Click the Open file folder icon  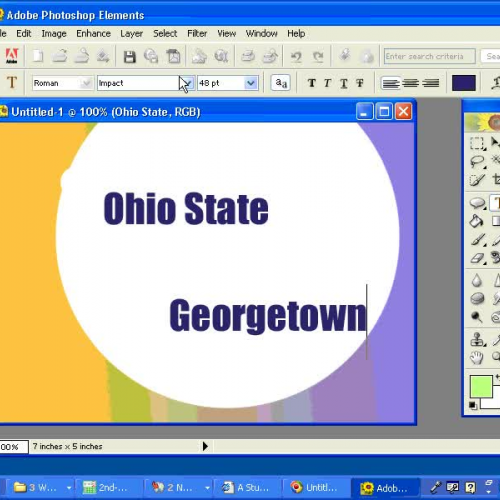(x=60, y=56)
